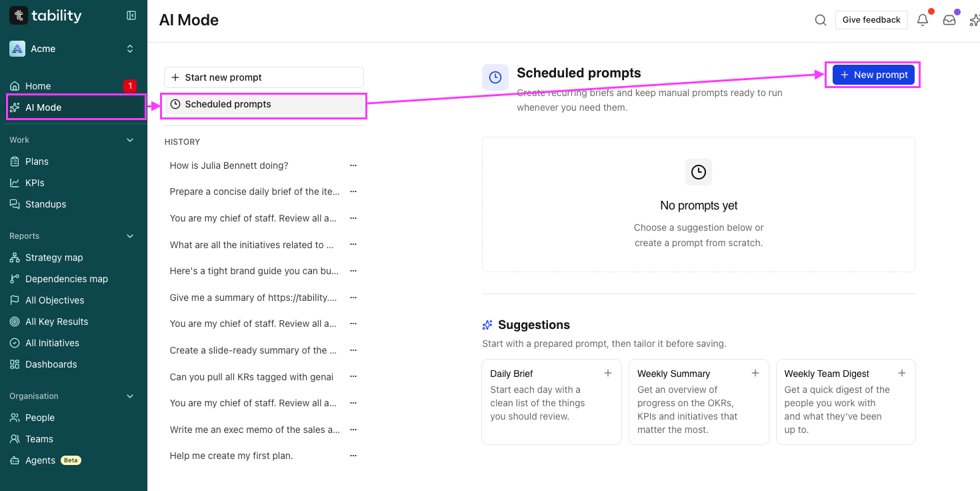Click the blue New prompt button
Image resolution: width=980 pixels, height=491 pixels.
[x=873, y=75]
